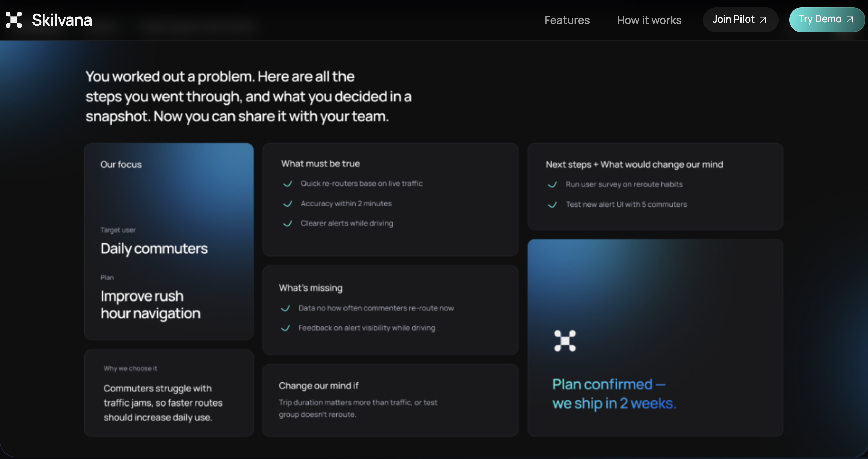This screenshot has height=459, width=868.
Task: Click checkmark beside "Accuracy within 2 minutes"
Action: pyautogui.click(x=288, y=204)
